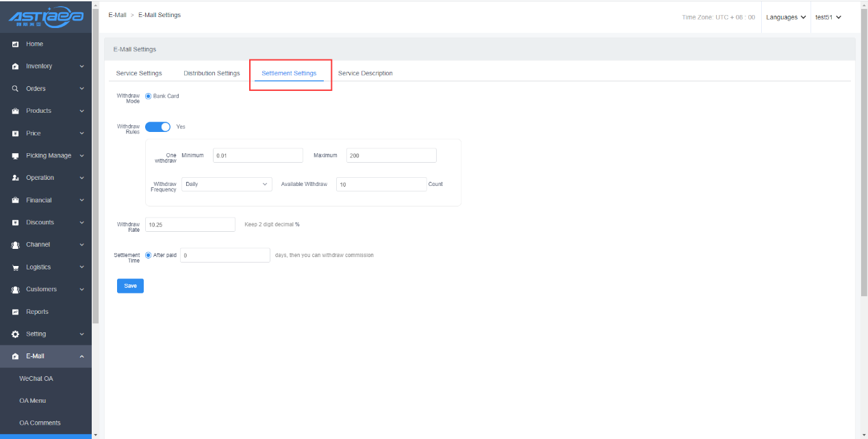
Task: Click the Home icon in sidebar
Action: (15, 44)
